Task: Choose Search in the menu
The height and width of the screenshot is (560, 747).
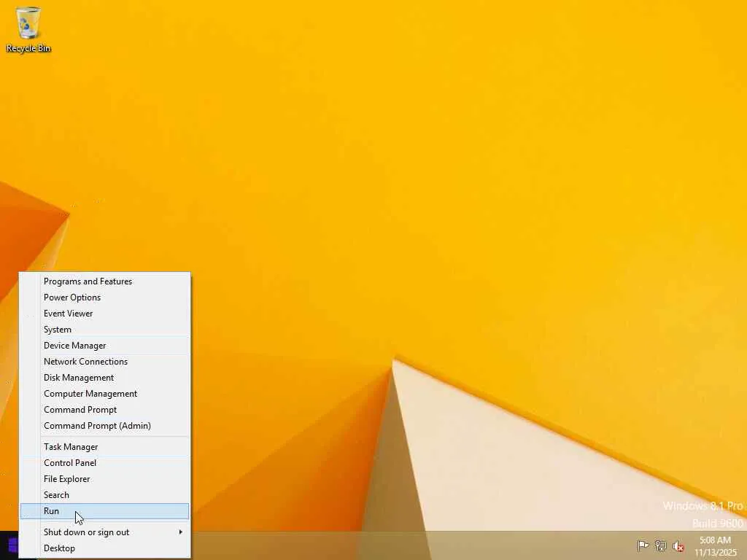Action: pyautogui.click(x=104, y=495)
